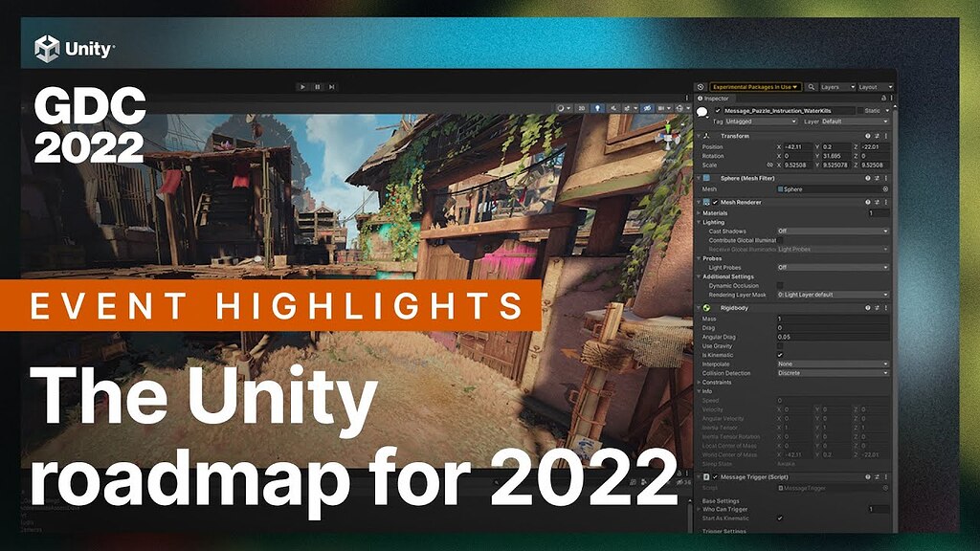Open the Layers menu in the toolbar
Image resolution: width=980 pixels, height=551 pixels.
(x=836, y=86)
